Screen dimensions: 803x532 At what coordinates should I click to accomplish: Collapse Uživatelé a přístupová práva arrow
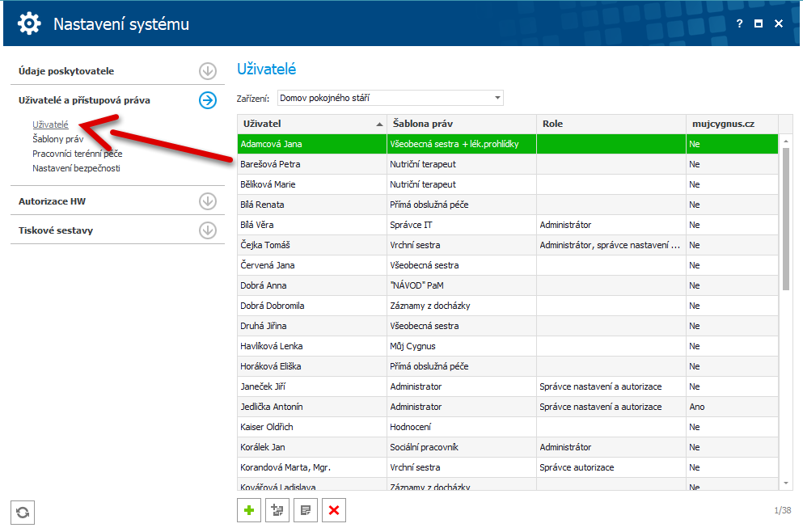[207, 100]
